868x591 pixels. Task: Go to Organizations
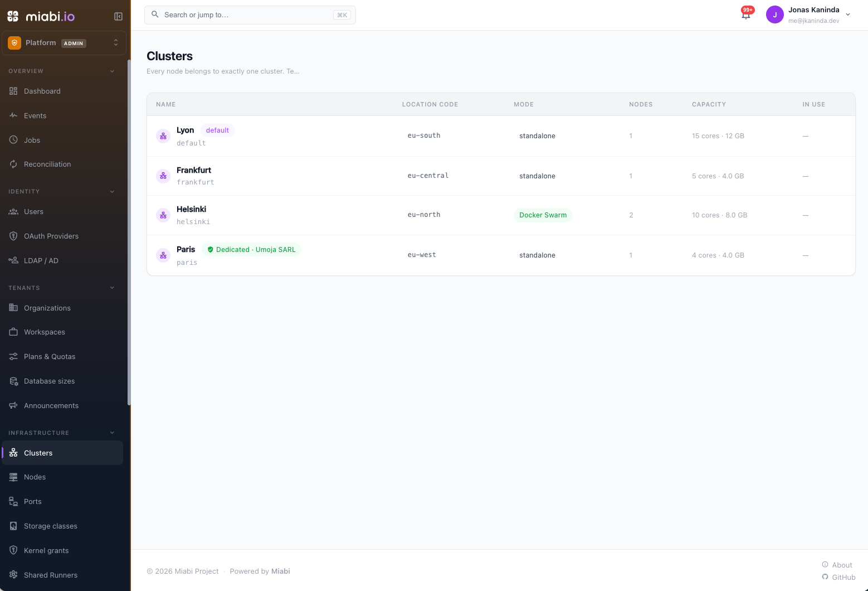62,308
